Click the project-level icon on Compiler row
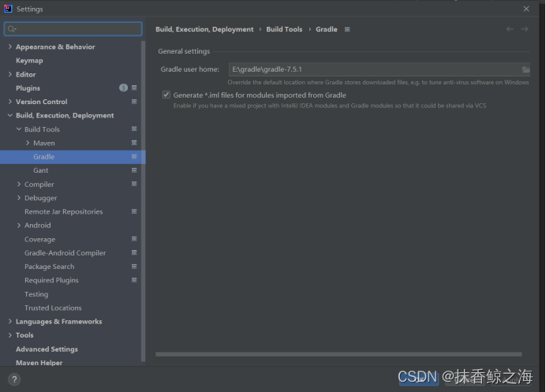 (134, 184)
